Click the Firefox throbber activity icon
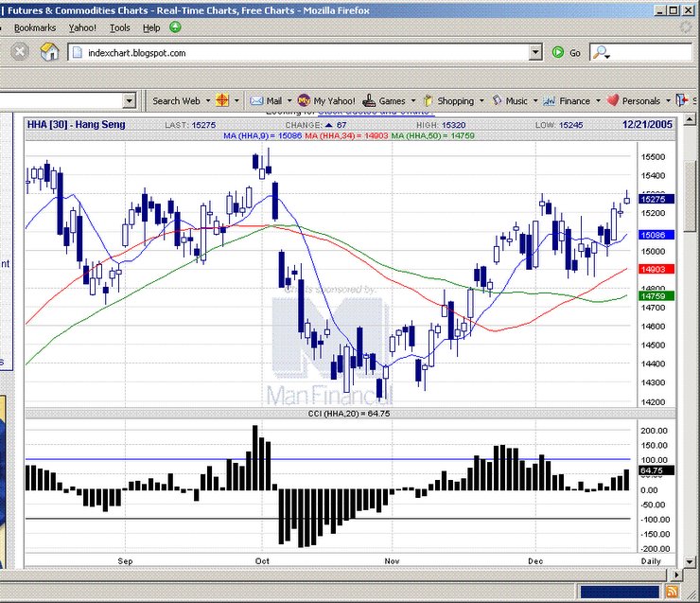This screenshot has width=700, height=603. [x=687, y=27]
